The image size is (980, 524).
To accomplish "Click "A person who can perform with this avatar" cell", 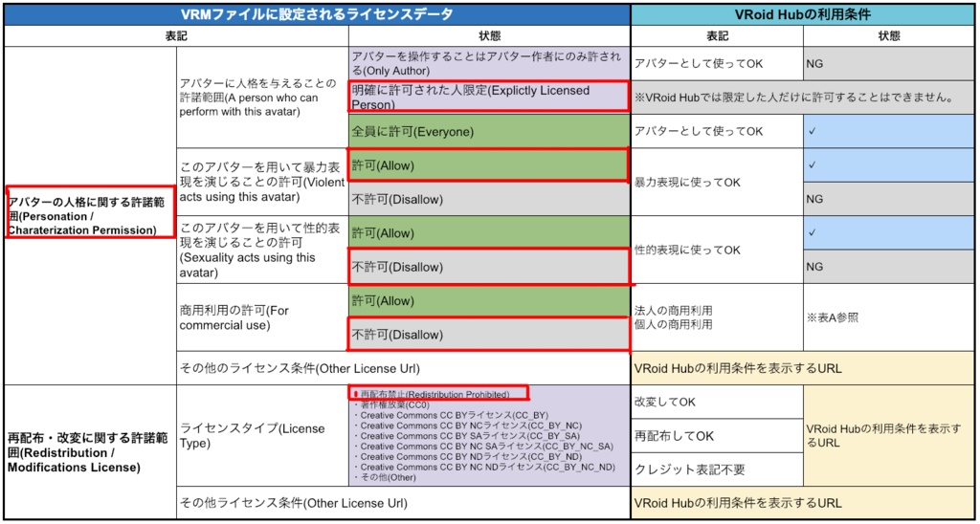I will [262, 98].
